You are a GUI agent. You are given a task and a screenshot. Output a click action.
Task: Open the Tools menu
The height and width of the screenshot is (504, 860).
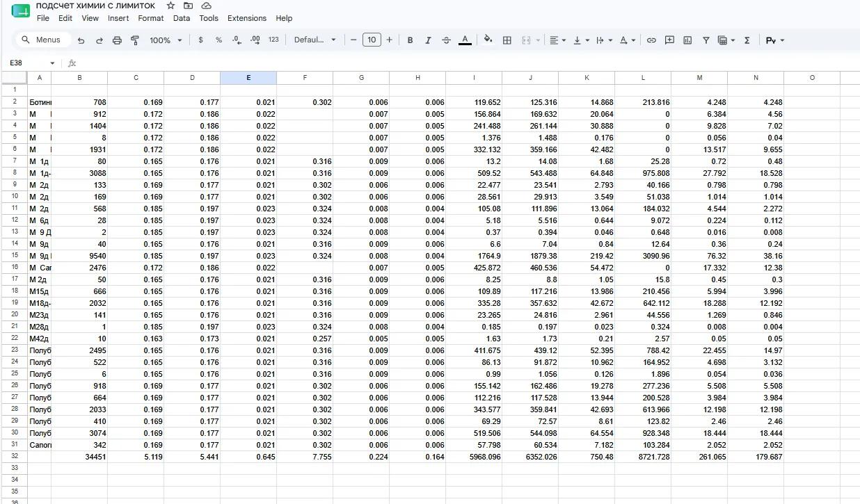click(x=209, y=18)
